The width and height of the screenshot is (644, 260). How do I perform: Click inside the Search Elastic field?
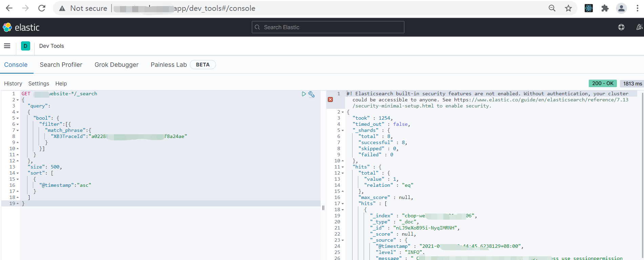click(x=328, y=27)
